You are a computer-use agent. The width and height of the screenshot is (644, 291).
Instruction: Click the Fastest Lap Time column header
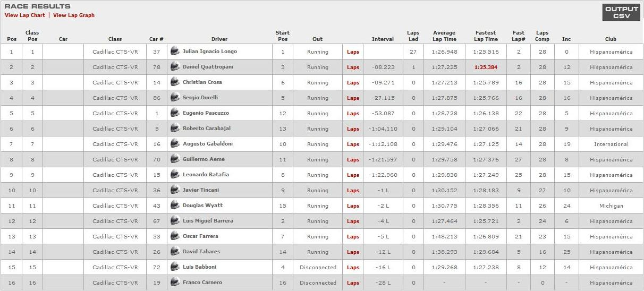click(x=486, y=36)
